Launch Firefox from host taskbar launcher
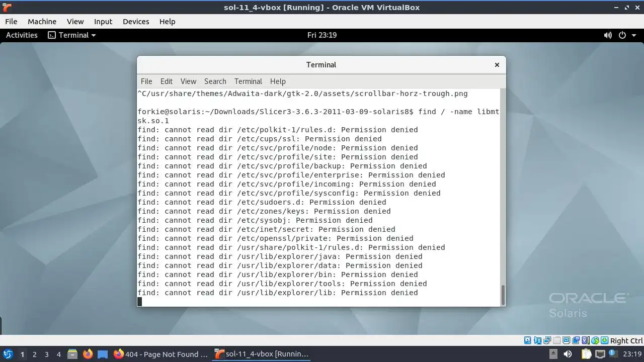The width and height of the screenshot is (644, 362). point(88,354)
